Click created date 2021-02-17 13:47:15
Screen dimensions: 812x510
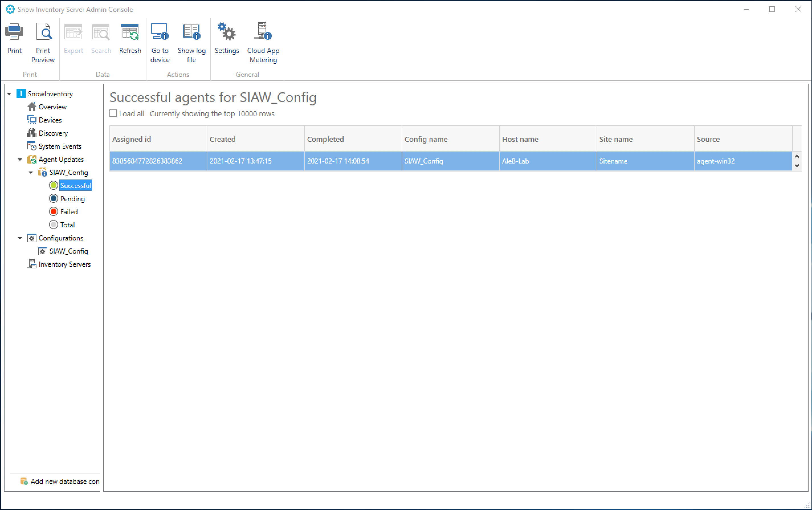256,161
